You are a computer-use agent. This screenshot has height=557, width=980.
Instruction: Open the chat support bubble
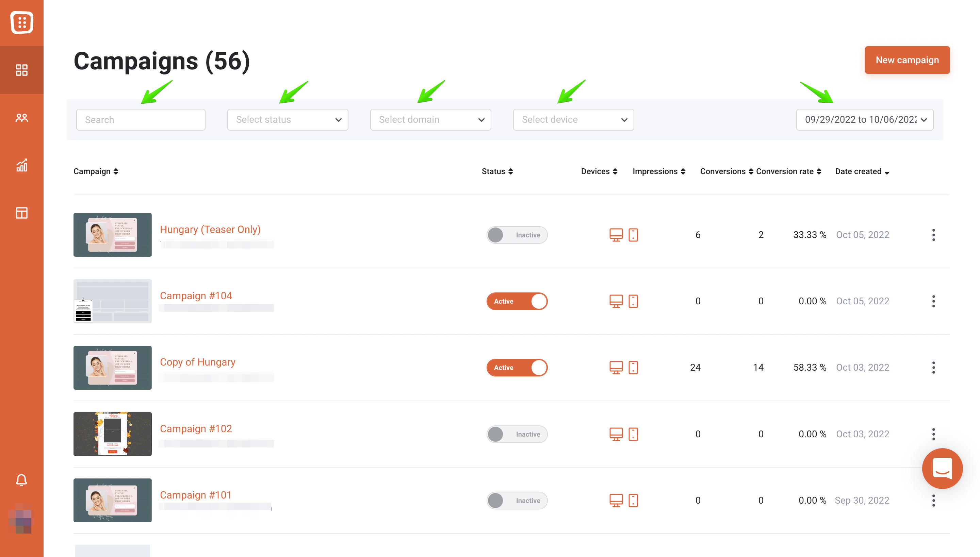click(x=942, y=468)
